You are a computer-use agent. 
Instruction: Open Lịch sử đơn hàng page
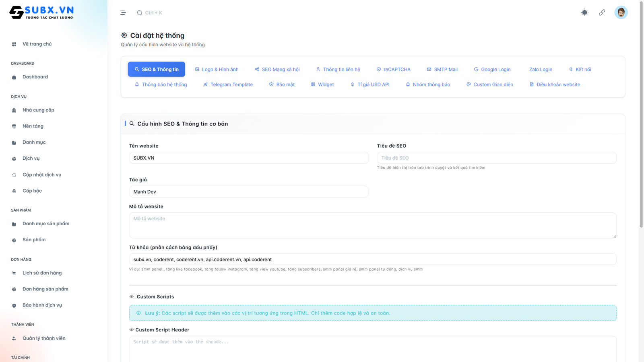click(42, 273)
